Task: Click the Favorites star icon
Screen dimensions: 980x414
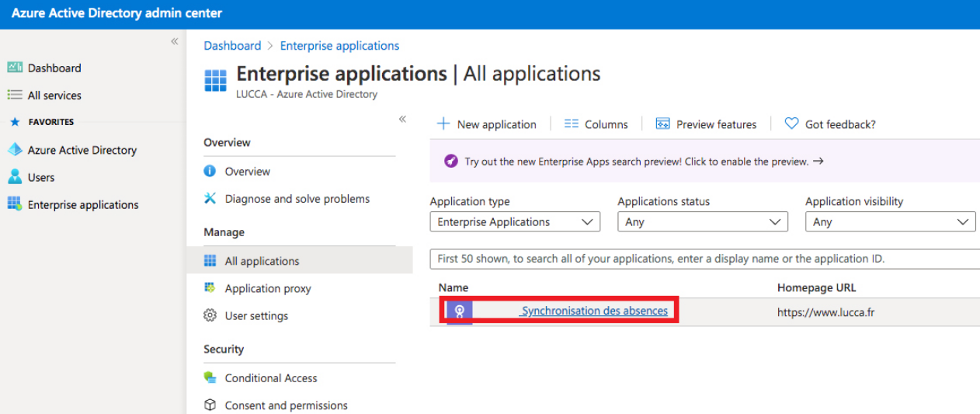Action: (14, 122)
